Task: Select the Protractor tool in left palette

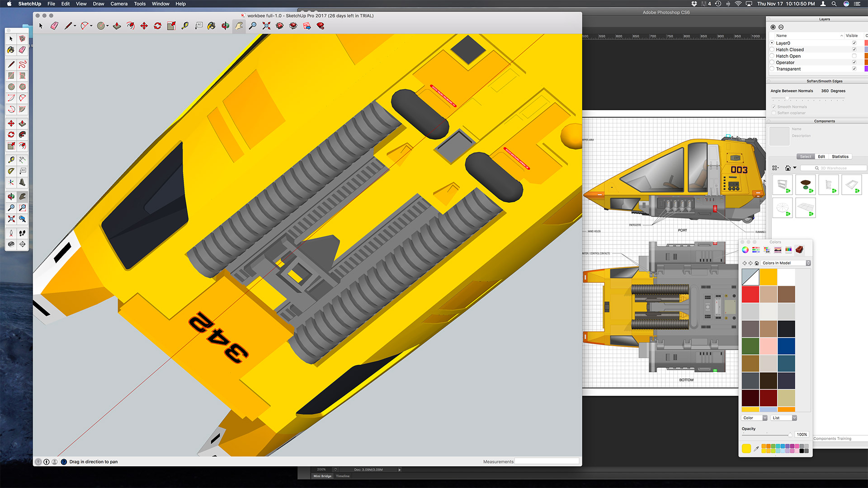Action: pos(11,171)
